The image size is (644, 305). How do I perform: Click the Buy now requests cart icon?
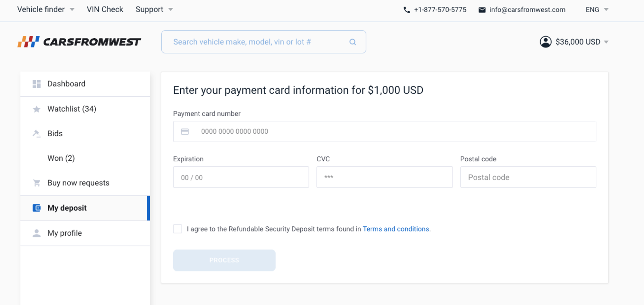37,183
